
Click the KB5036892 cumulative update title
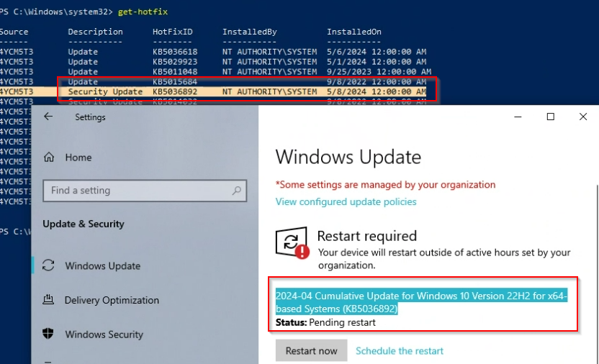(x=421, y=302)
